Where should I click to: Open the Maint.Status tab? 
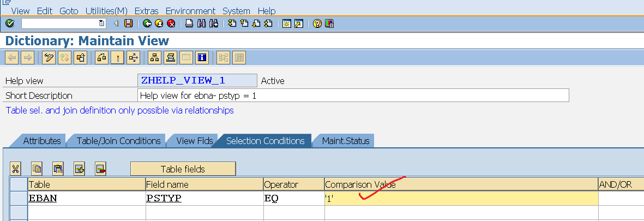click(346, 141)
